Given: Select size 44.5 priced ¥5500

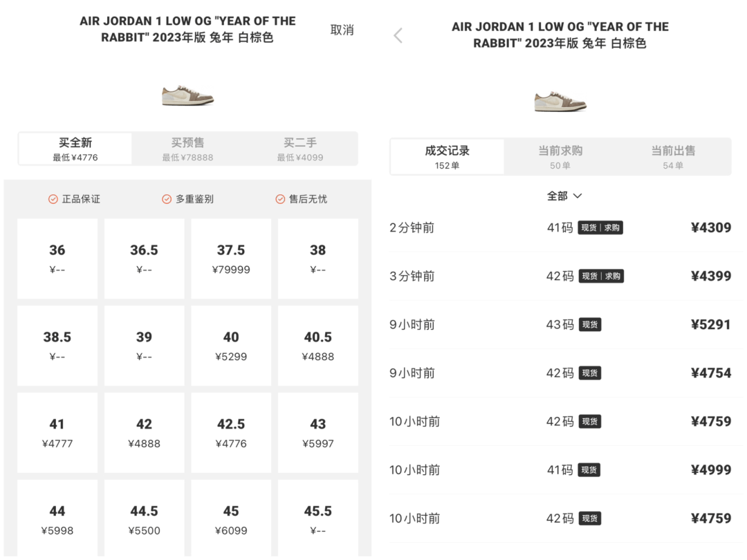Looking at the screenshot, I should [145, 518].
